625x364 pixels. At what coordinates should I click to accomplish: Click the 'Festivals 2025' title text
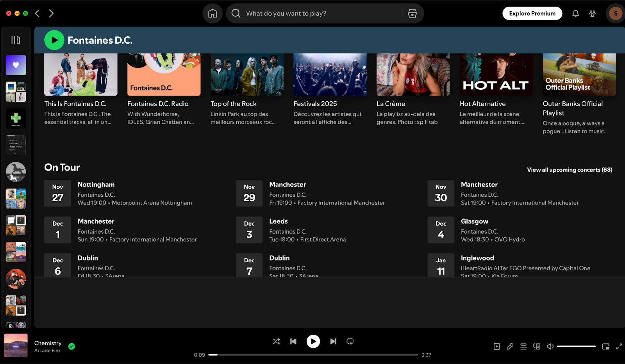click(x=315, y=104)
